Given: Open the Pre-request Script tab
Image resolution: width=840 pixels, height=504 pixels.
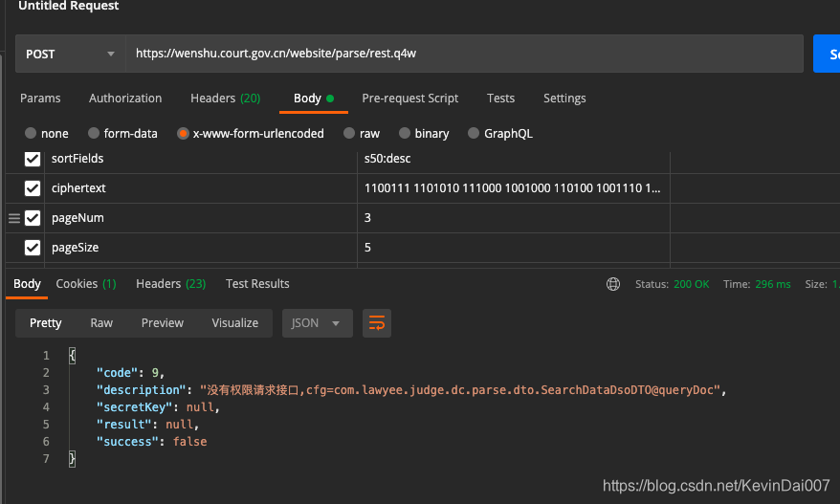Looking at the screenshot, I should (x=409, y=99).
